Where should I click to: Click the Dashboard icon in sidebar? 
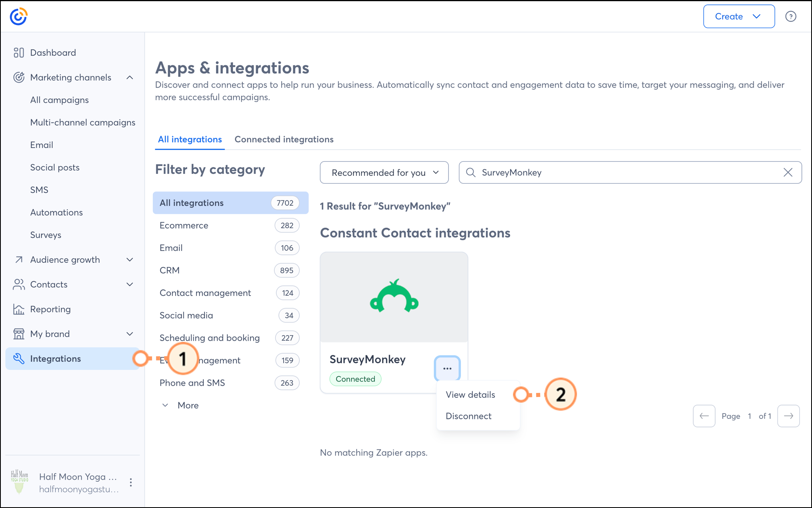19,53
